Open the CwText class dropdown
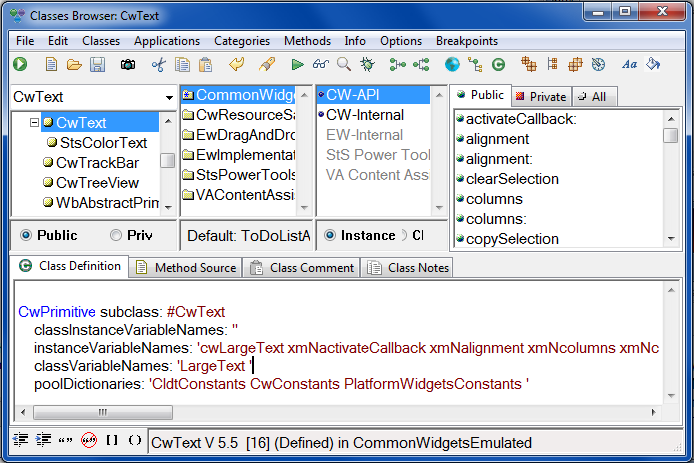 167,97
